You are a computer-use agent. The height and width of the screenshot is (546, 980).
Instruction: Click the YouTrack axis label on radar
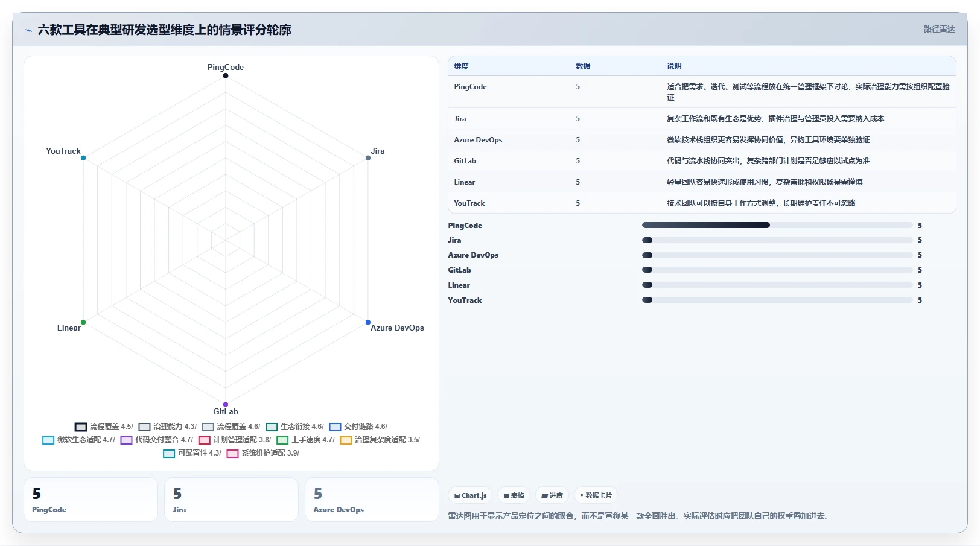point(63,151)
